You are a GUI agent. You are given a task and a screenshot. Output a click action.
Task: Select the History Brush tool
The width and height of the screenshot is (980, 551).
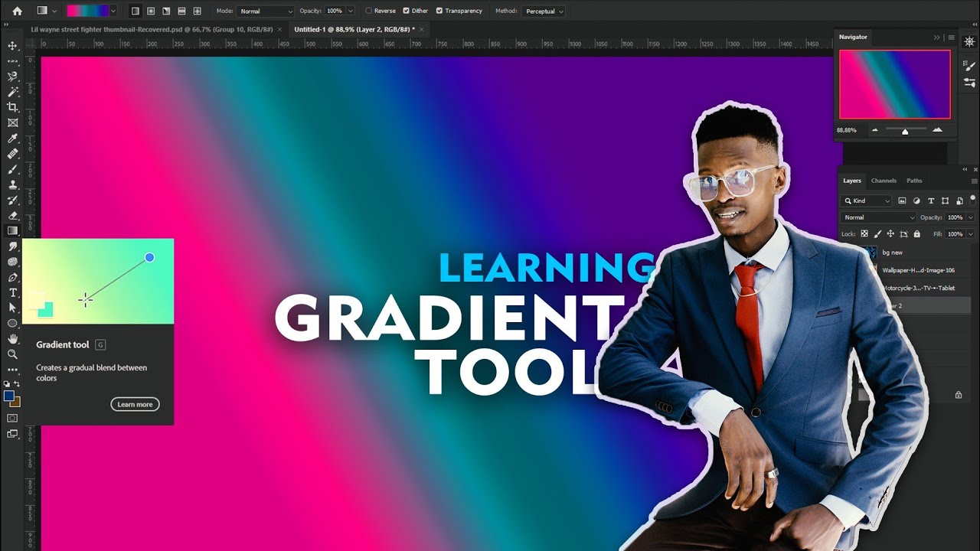[x=12, y=200]
